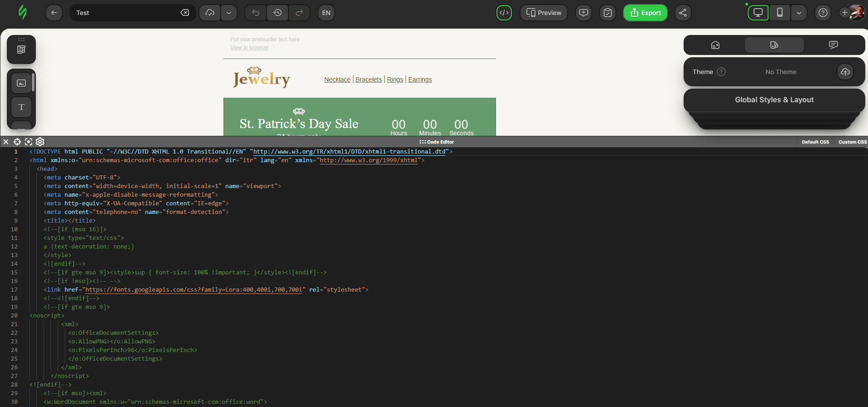The image size is (868, 407).
Task: Open the first tab in right panel
Action: [715, 45]
